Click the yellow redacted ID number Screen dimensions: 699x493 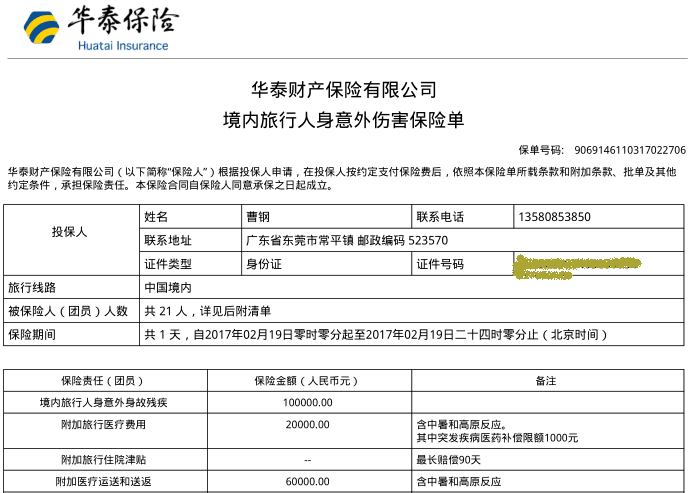coord(575,265)
